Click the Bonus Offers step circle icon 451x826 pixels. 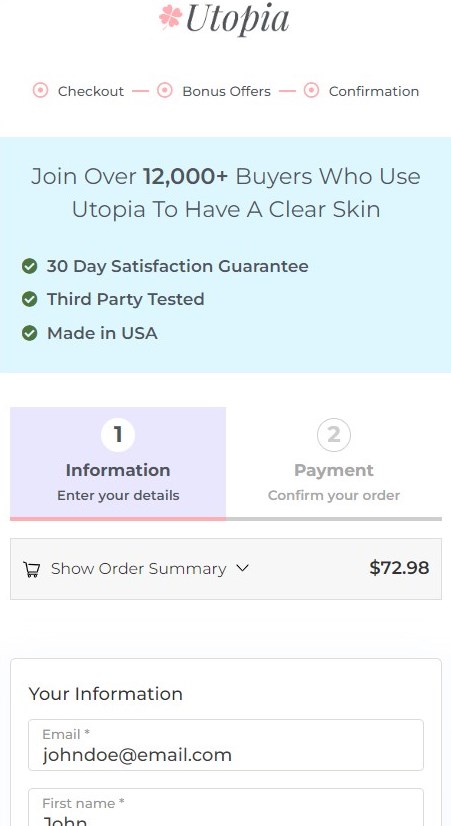(165, 91)
